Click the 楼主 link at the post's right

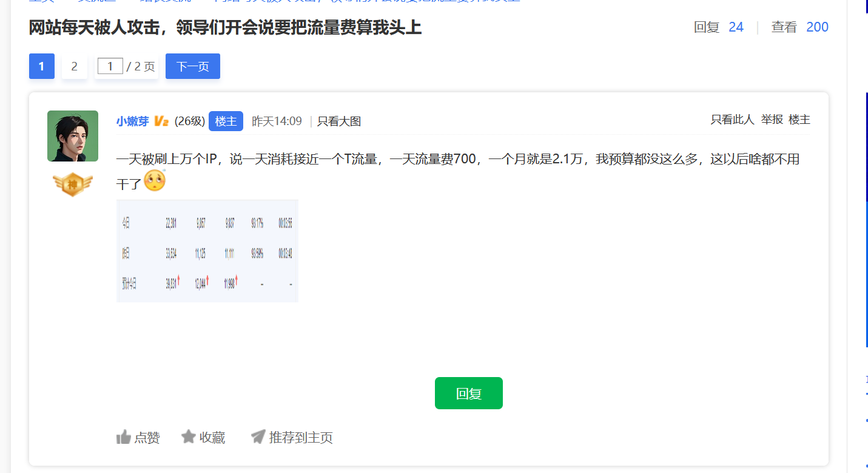pyautogui.click(x=799, y=120)
